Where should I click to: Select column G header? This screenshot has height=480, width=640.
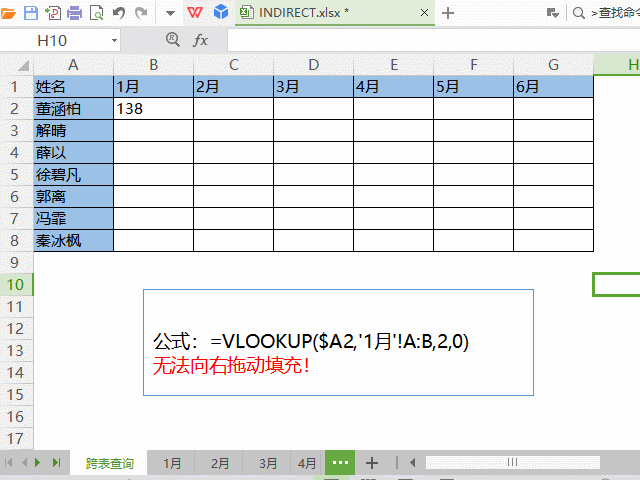coord(553,64)
